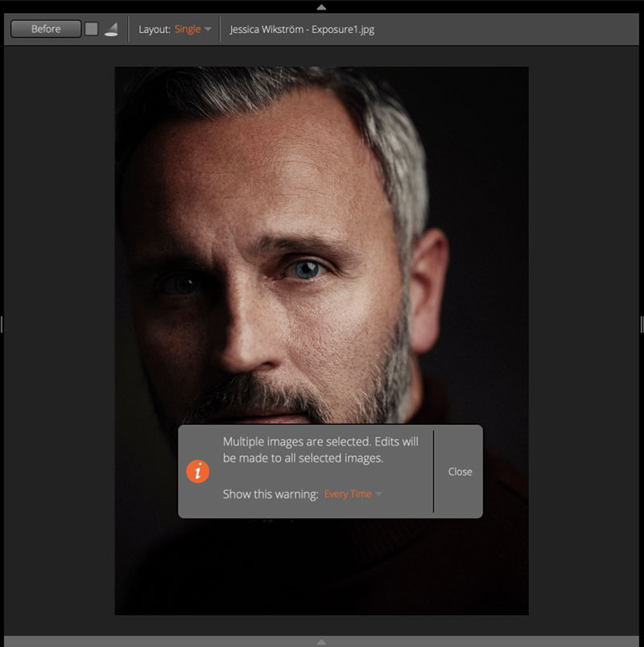Click the orange info icon in warning
Image resolution: width=644 pixels, height=647 pixels.
[x=198, y=472]
